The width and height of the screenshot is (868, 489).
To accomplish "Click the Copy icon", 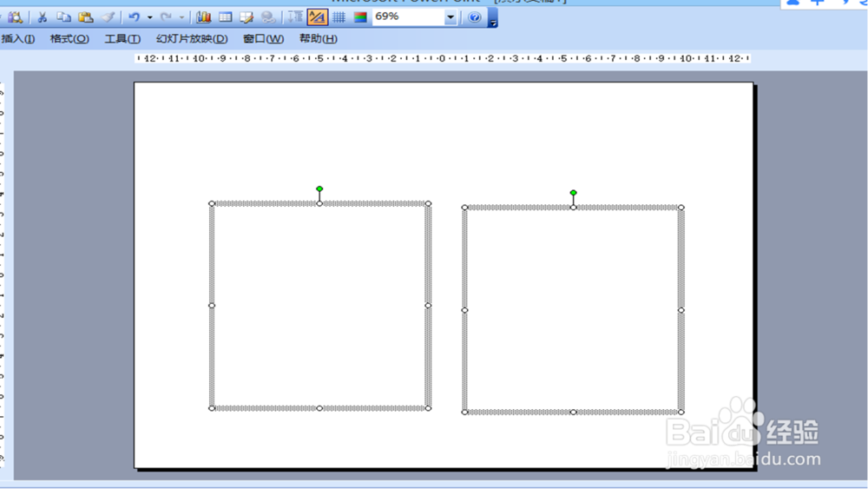I will pos(63,17).
